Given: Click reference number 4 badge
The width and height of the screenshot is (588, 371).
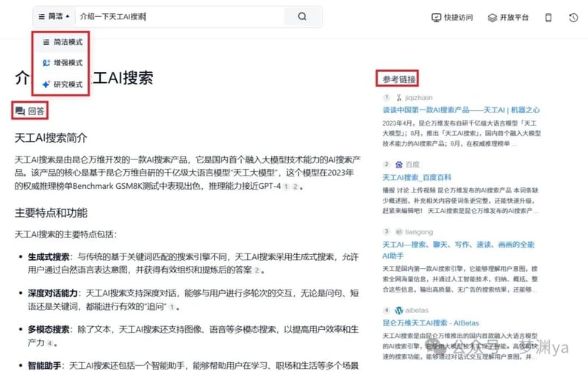Looking at the screenshot, I should click(x=387, y=310).
